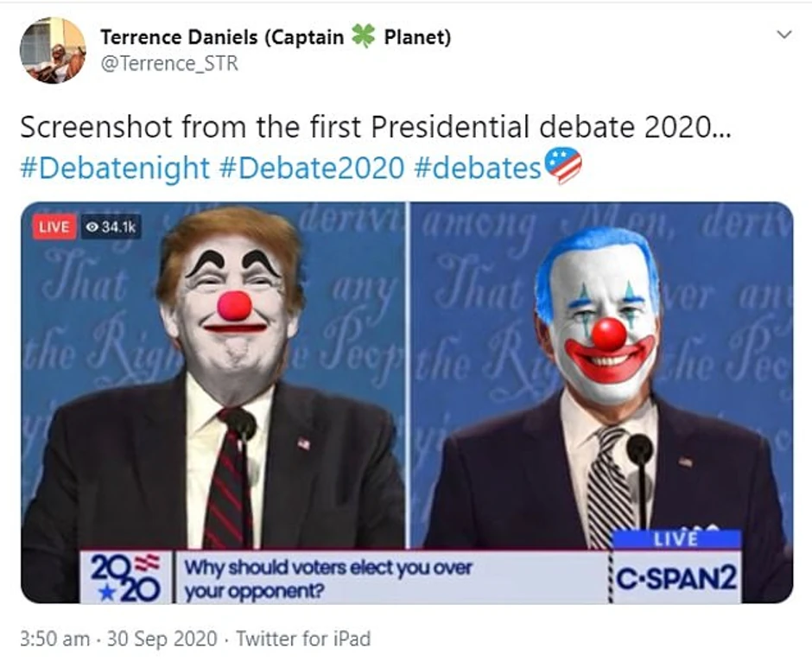Open the tweet author's profile picture
Screen dimensions: 812x662
[x=53, y=50]
